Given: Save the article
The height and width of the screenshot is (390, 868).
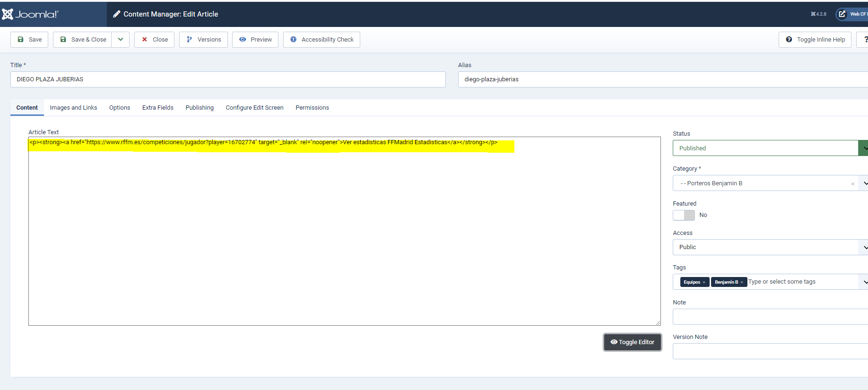Looking at the screenshot, I should [x=29, y=40].
